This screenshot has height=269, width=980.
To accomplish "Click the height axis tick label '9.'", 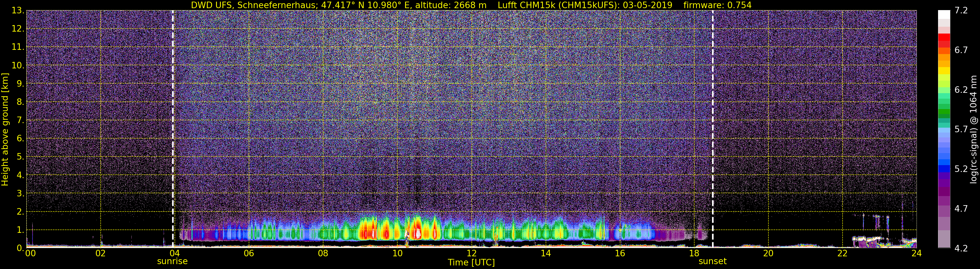I will 20,84.
